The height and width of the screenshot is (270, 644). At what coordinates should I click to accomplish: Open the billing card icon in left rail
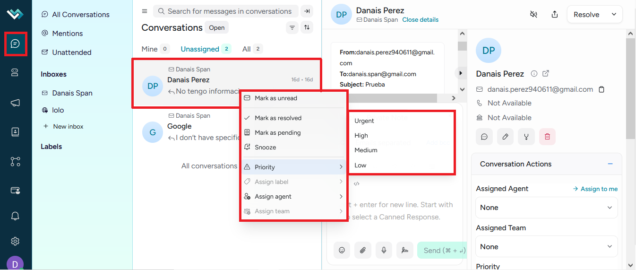(x=15, y=191)
